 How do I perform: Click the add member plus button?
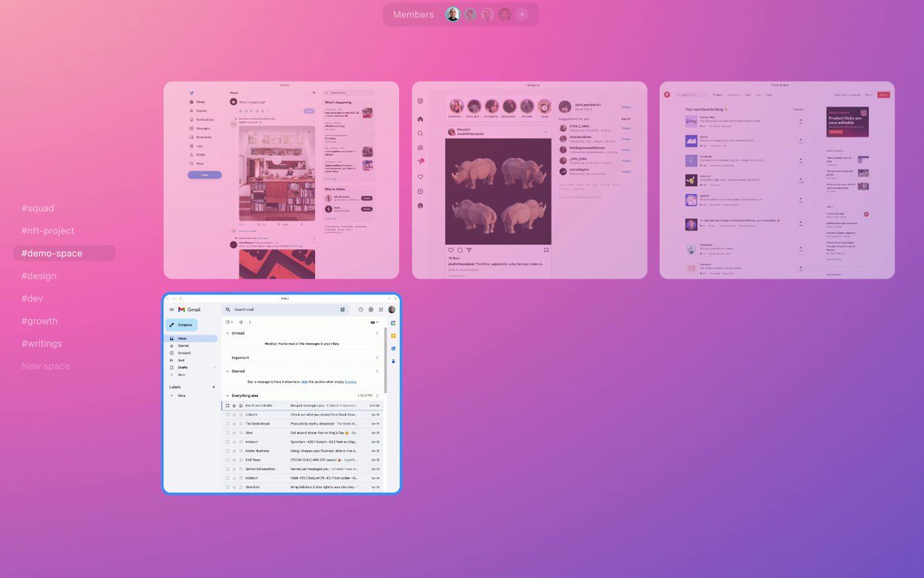(x=521, y=14)
